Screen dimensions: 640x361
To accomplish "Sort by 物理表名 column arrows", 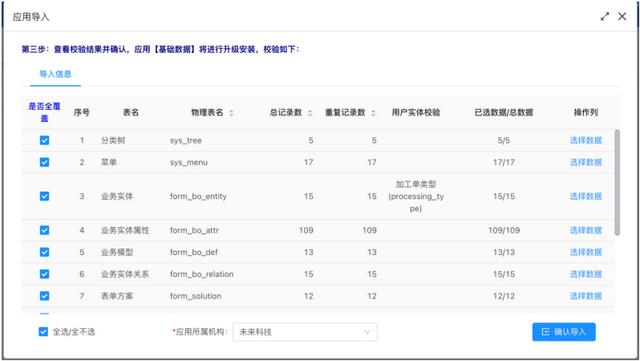I will coord(231,113).
